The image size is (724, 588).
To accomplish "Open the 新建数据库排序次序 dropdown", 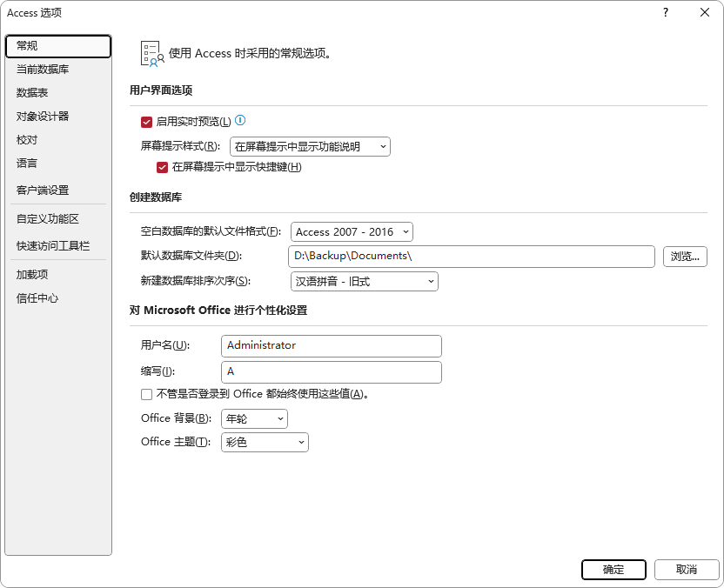I will click(x=364, y=282).
